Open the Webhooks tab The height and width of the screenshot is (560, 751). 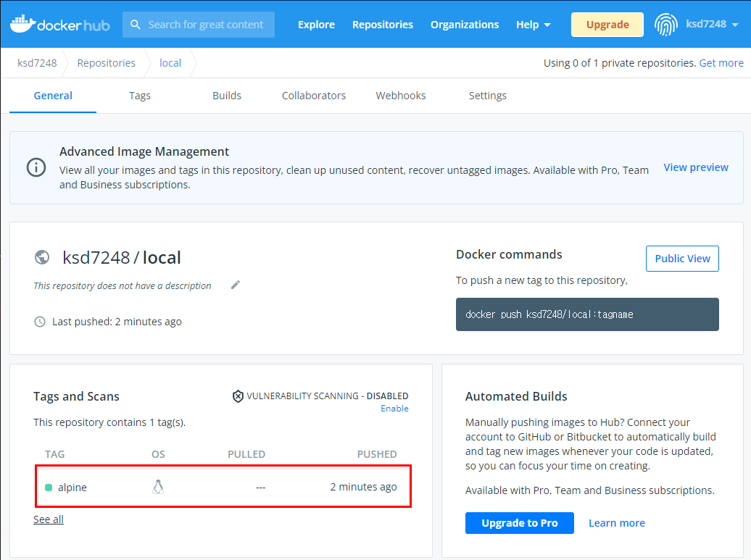(401, 96)
